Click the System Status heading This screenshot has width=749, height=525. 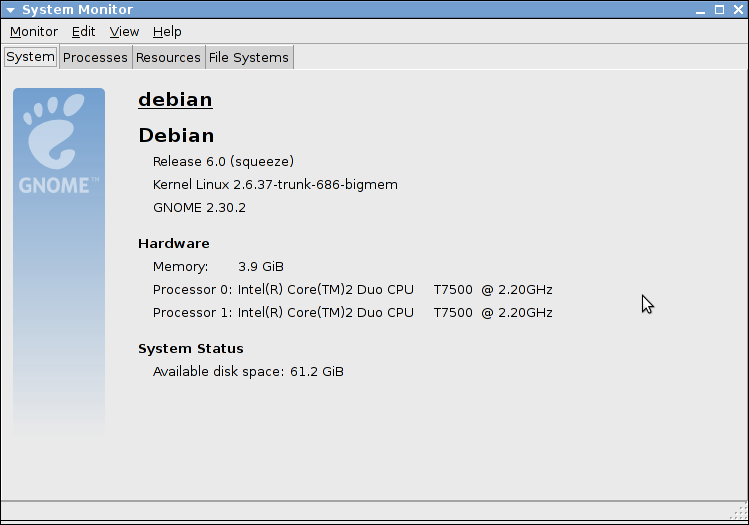click(191, 349)
